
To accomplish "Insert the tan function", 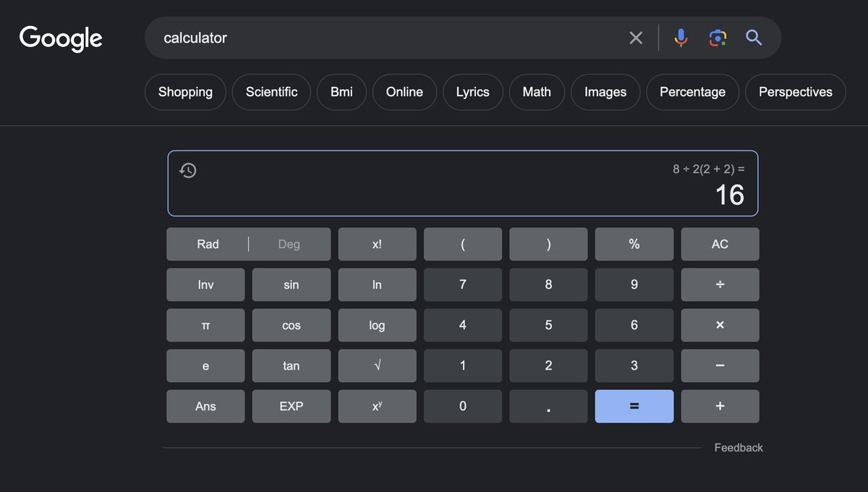I will (292, 366).
